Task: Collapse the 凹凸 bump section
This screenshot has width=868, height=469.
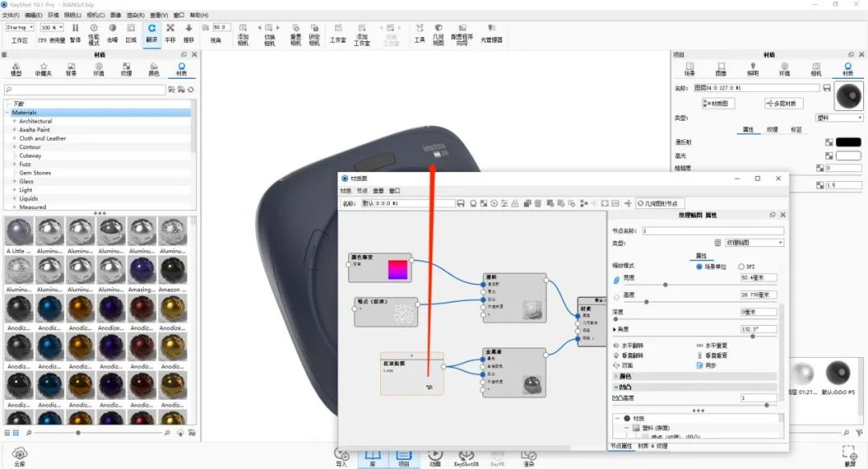Action: pyautogui.click(x=616, y=387)
